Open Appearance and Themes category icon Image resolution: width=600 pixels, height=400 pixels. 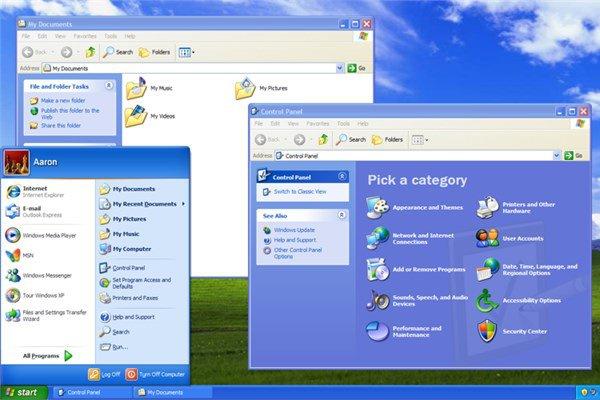pos(378,207)
